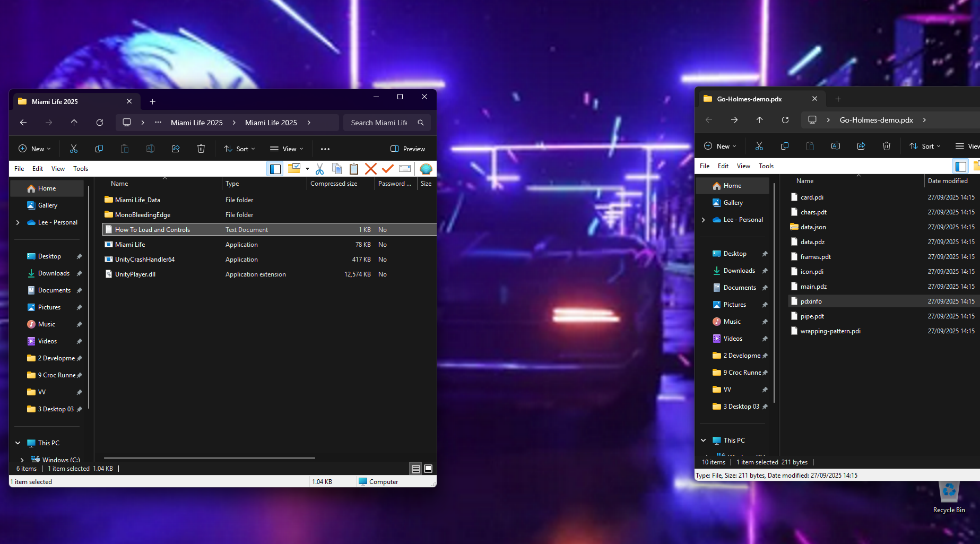
Task: Click Cut in the Miami Life 2025 command bar
Action: point(74,149)
